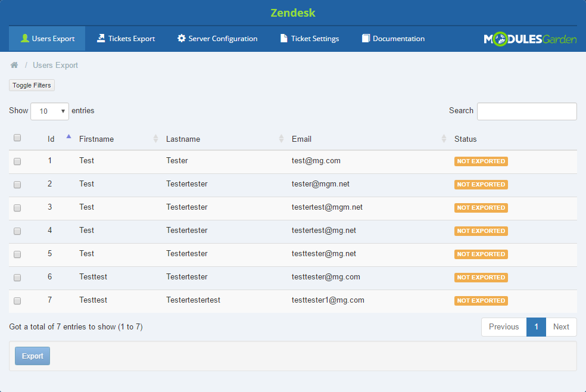Click the Ticket Settings document icon
The height and width of the screenshot is (392, 586).
coord(283,38)
